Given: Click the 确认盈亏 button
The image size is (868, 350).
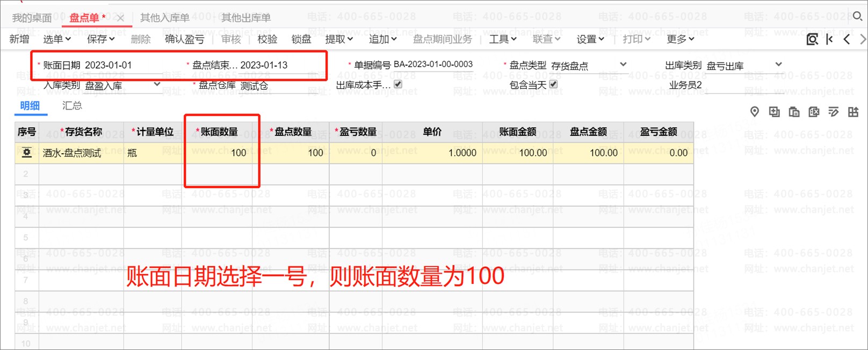Looking at the screenshot, I should (184, 39).
